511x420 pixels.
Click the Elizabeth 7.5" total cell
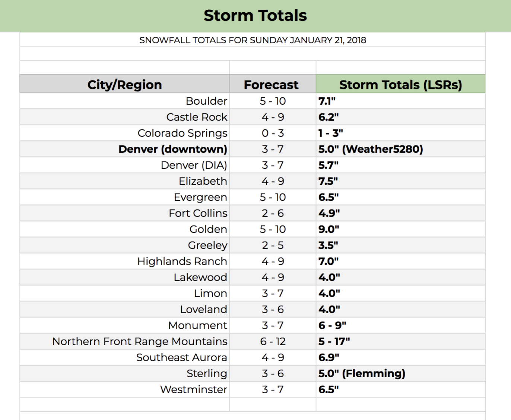(x=401, y=181)
